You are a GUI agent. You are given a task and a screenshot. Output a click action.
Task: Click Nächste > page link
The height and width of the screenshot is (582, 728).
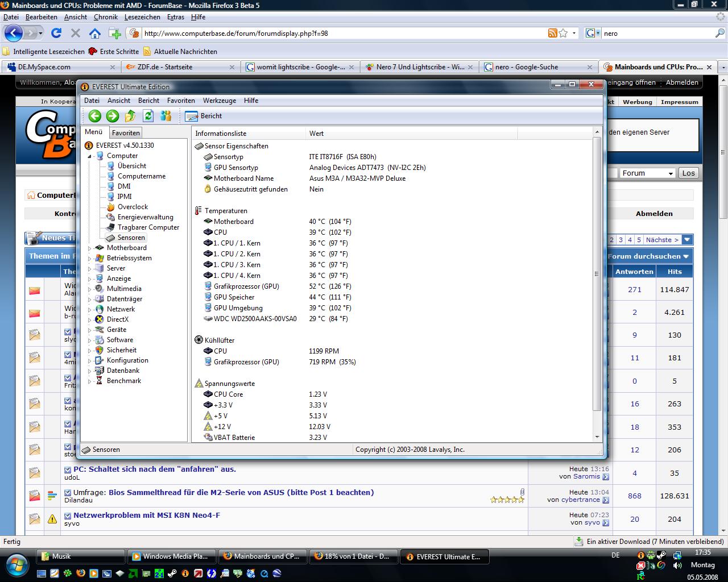tap(662, 240)
